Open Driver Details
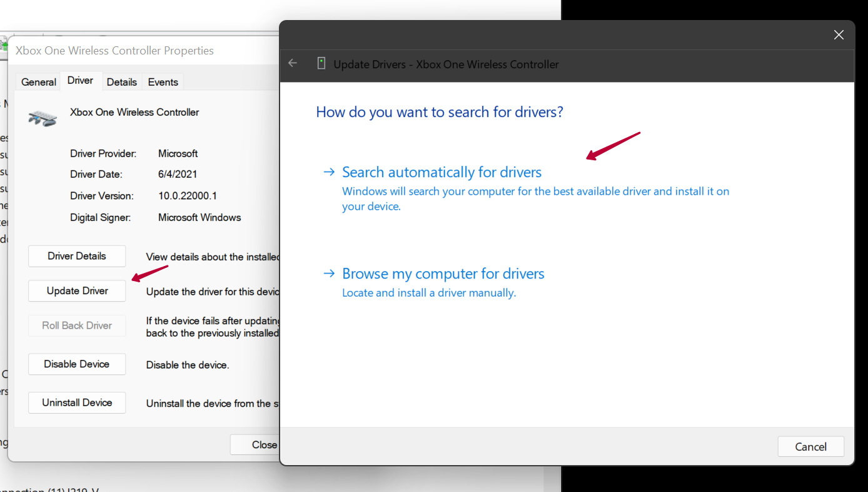868x492 pixels. pos(77,256)
